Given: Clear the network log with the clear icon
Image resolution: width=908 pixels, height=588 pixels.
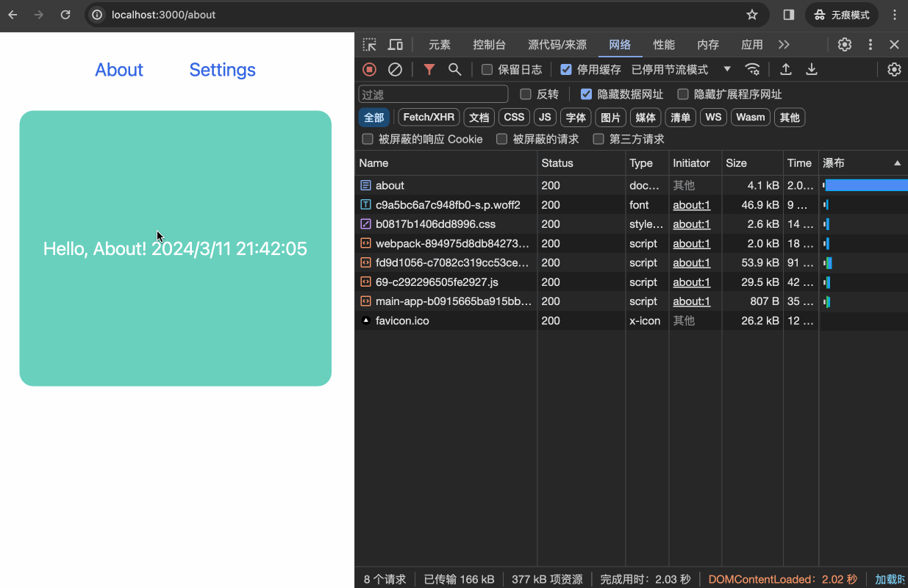Looking at the screenshot, I should [x=396, y=69].
